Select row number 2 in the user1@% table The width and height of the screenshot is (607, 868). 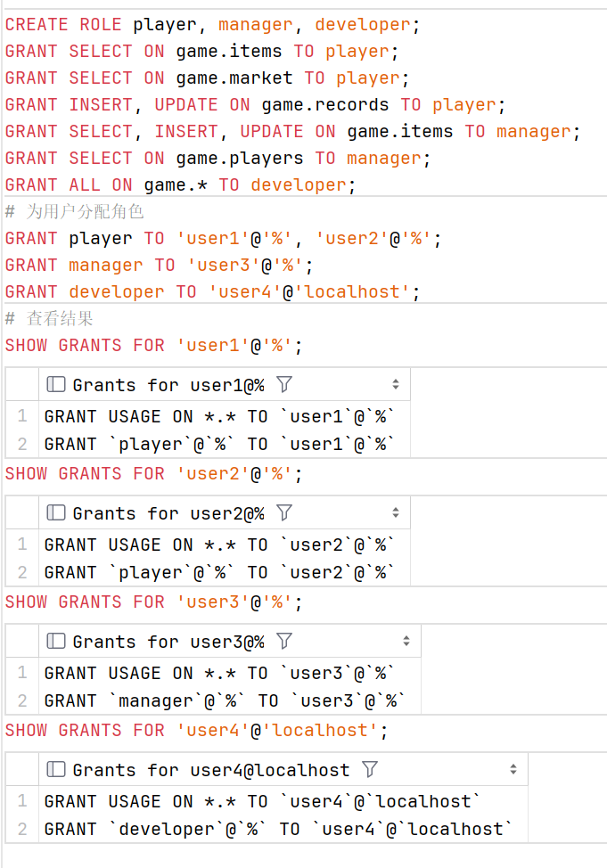[22, 444]
